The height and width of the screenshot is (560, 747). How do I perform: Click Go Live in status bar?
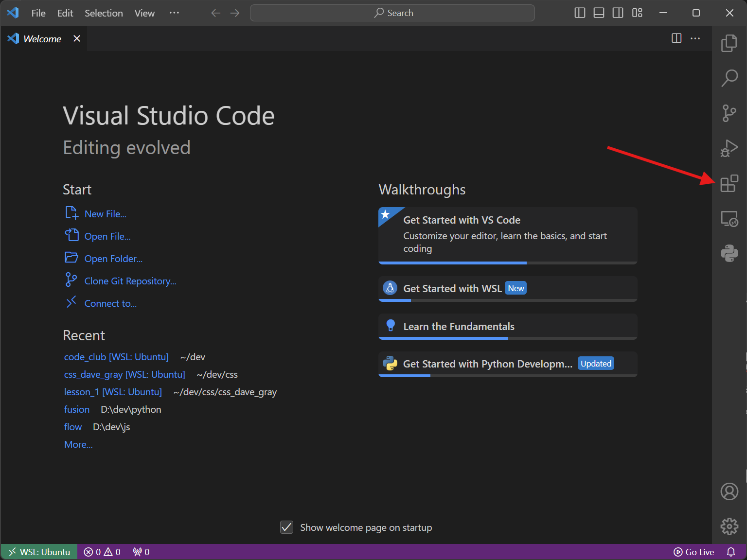coord(694,552)
